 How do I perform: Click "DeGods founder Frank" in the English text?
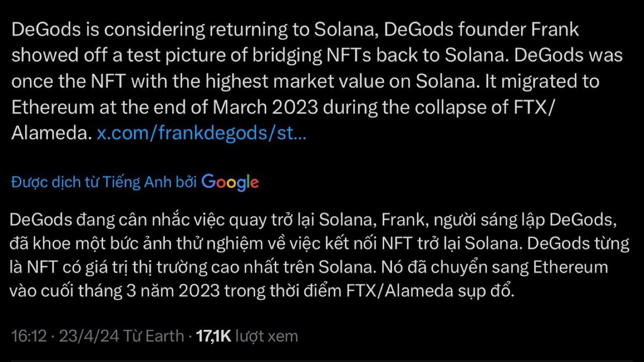click(481, 30)
